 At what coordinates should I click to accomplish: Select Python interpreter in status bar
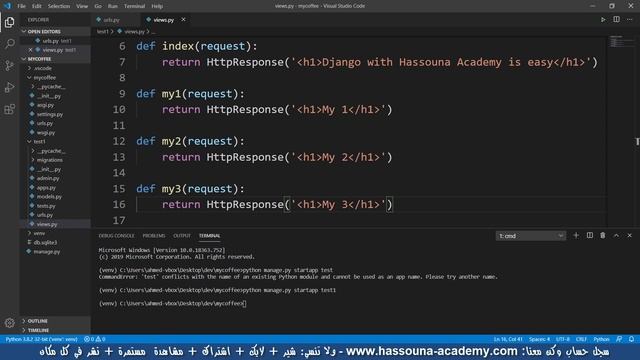click(41, 339)
